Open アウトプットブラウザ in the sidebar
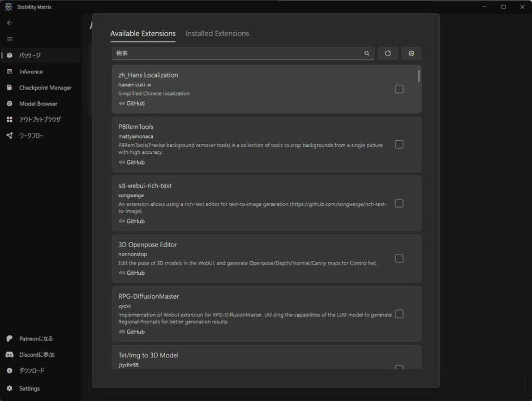This screenshot has width=532, height=401. click(x=40, y=120)
